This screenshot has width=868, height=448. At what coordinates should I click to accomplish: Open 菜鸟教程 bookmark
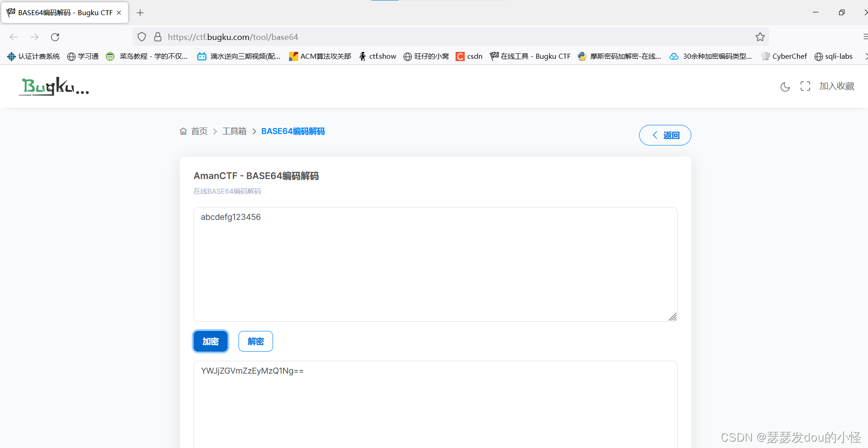(x=147, y=56)
